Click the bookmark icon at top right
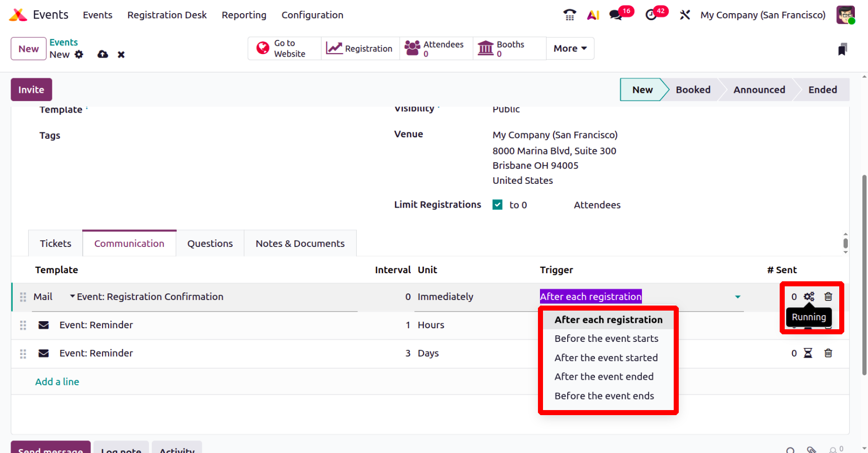Screen dimensions: 868x453 tap(842, 49)
